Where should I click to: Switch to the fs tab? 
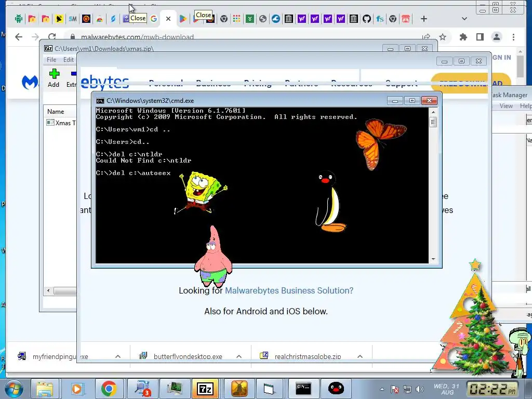click(x=379, y=19)
